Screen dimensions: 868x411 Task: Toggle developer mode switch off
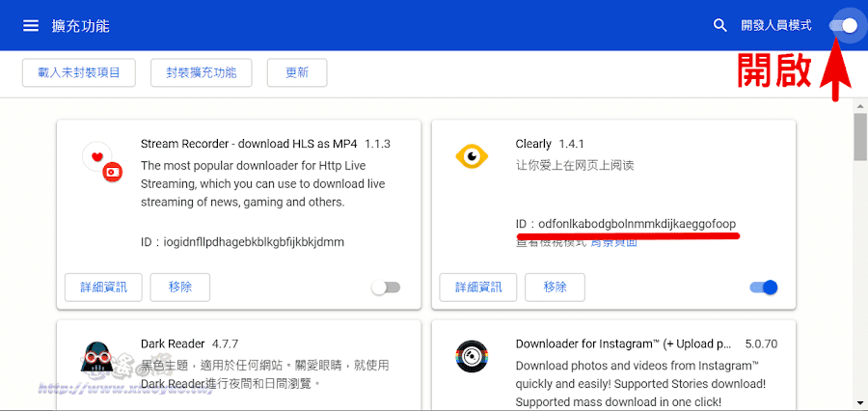(844, 25)
